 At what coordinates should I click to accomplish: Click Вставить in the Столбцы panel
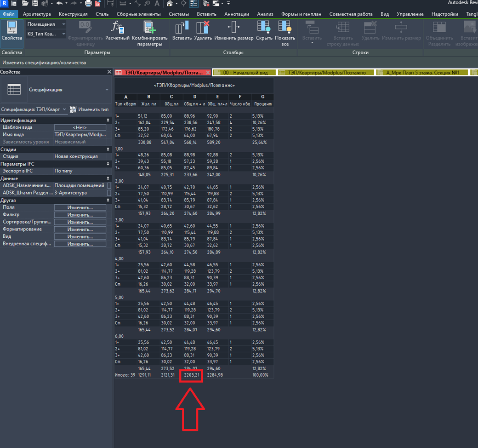(x=182, y=31)
